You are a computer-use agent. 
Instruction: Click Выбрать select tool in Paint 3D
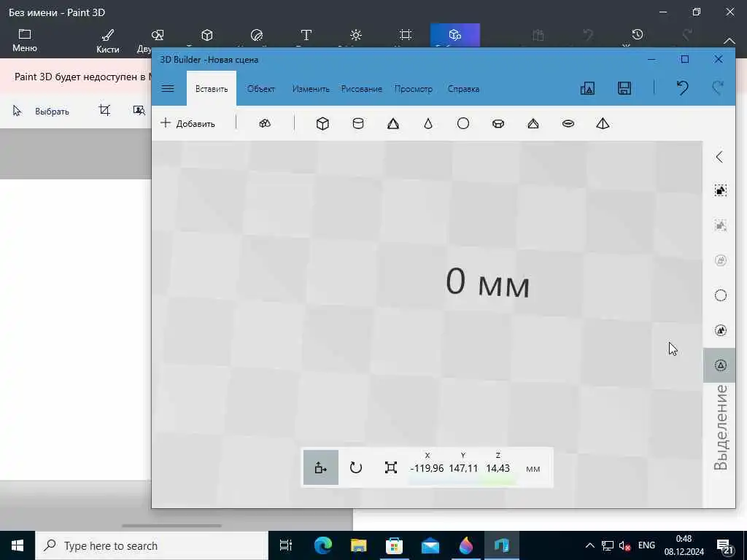(x=41, y=112)
